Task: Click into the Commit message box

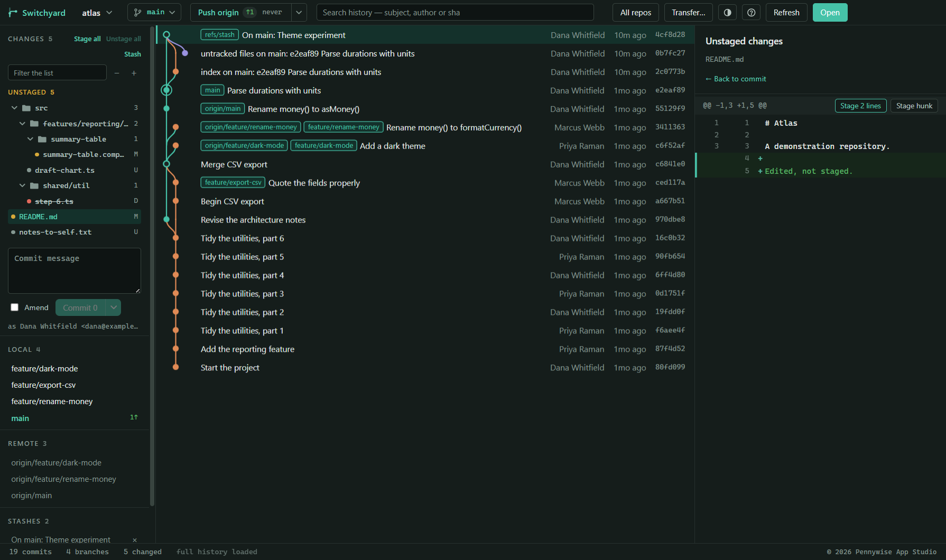Action: 75,270
